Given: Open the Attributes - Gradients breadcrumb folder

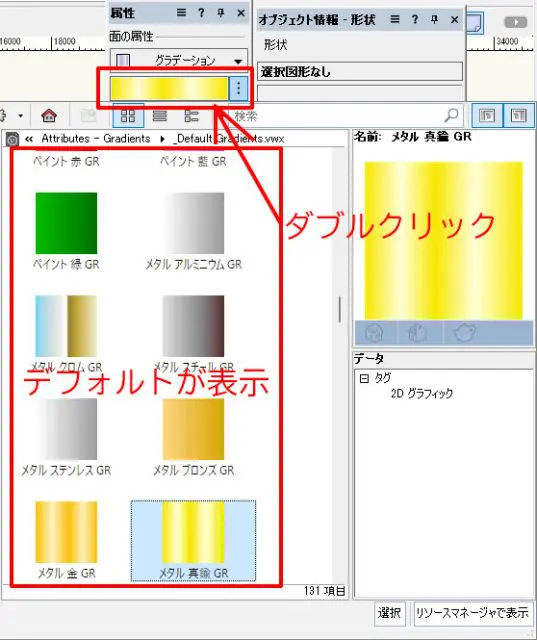Looking at the screenshot, I should point(96,139).
